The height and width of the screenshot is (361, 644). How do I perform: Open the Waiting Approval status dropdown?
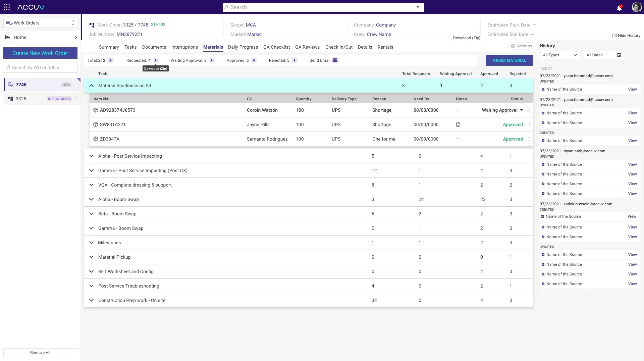pos(502,110)
